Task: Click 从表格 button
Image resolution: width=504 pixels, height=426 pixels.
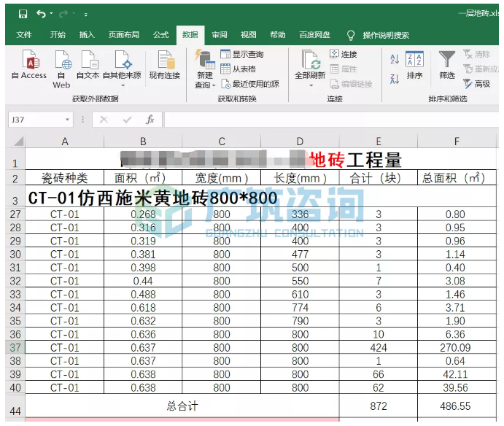Action: click(239, 69)
